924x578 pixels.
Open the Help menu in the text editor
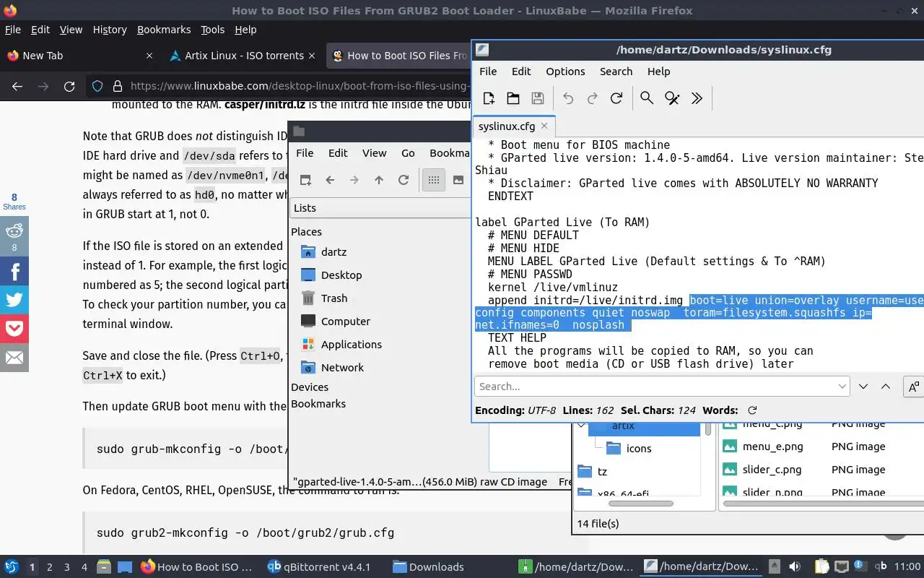pos(658,72)
